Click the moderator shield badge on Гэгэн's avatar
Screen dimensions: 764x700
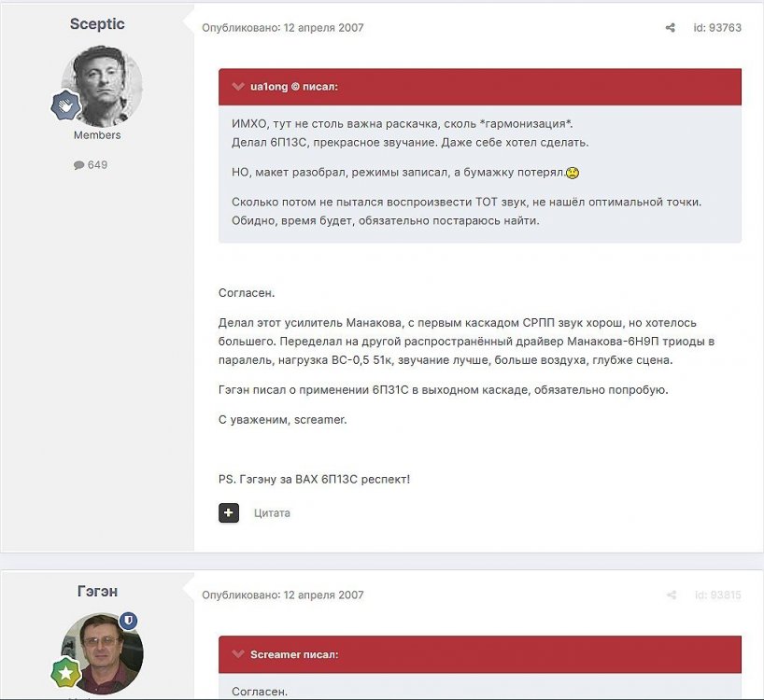pos(129,621)
